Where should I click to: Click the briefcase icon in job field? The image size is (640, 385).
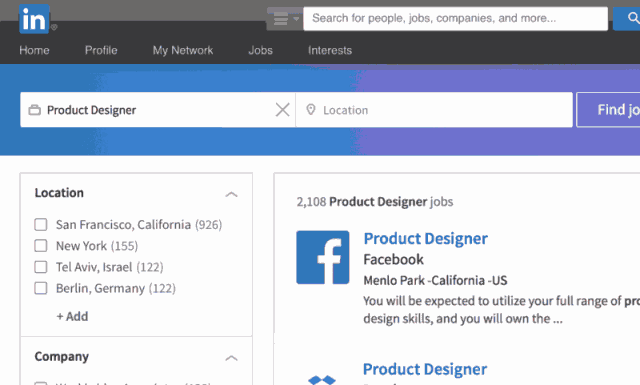pyautogui.click(x=35, y=110)
